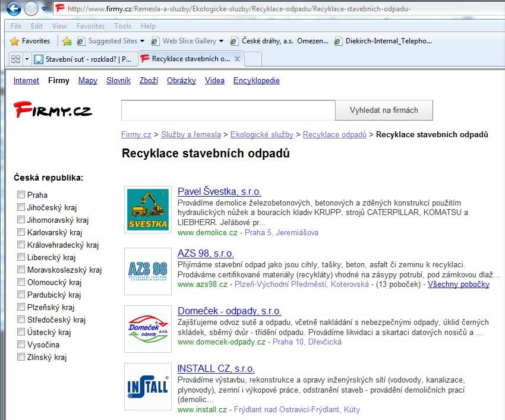
Task: Open the Help menu
Action: 148,26
